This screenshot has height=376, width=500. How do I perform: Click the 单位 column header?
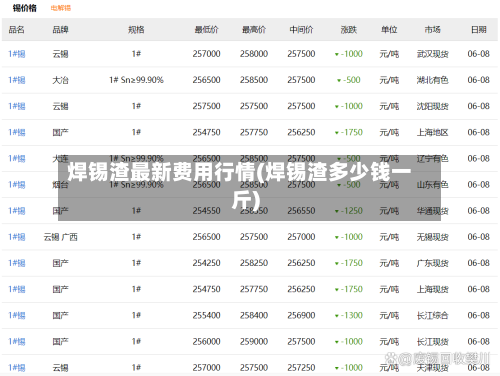389,30
